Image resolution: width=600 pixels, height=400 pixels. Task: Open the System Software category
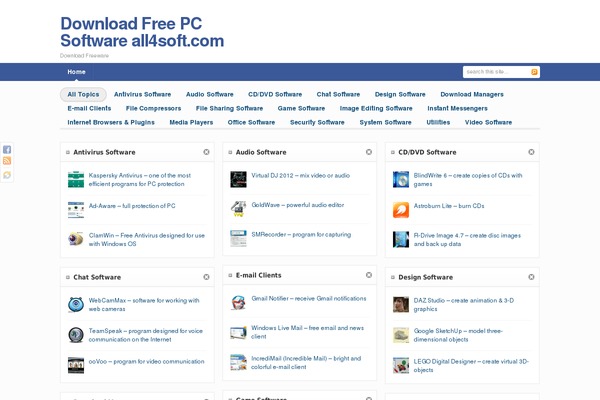click(385, 122)
